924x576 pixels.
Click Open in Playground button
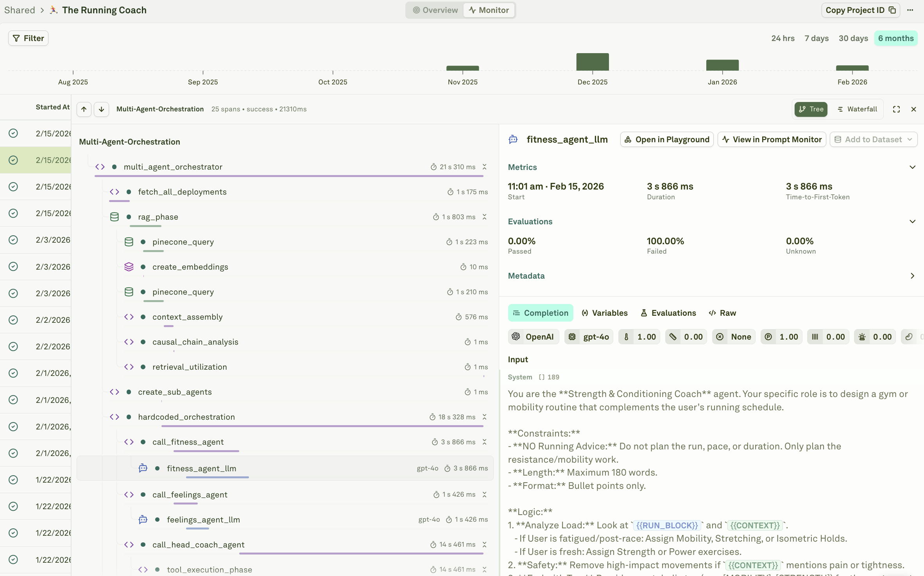coord(667,140)
